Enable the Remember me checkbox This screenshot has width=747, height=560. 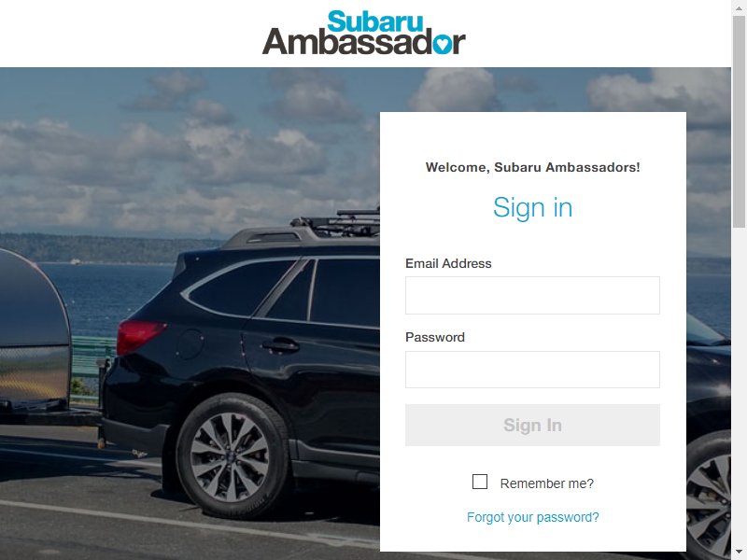point(480,482)
